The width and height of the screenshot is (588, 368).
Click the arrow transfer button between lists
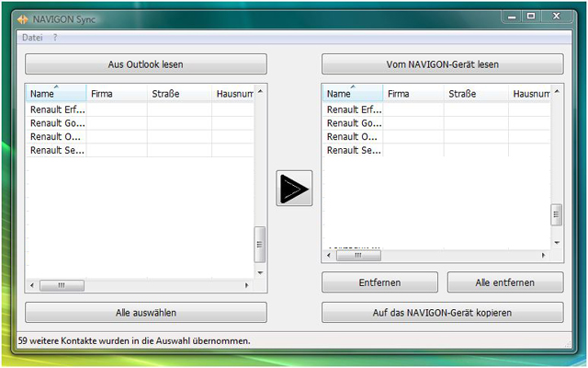[x=294, y=188]
